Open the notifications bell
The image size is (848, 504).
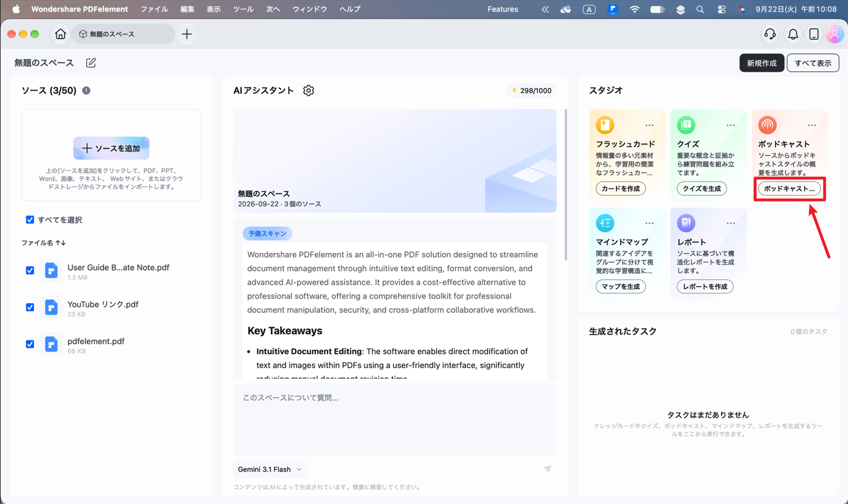point(793,34)
